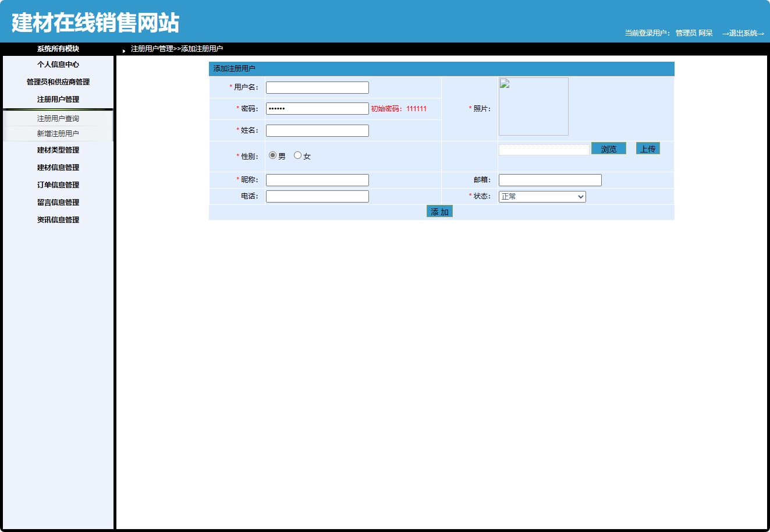This screenshot has height=532, width=770.
Task: Open the 建材信息管理 module
Action: tap(58, 167)
